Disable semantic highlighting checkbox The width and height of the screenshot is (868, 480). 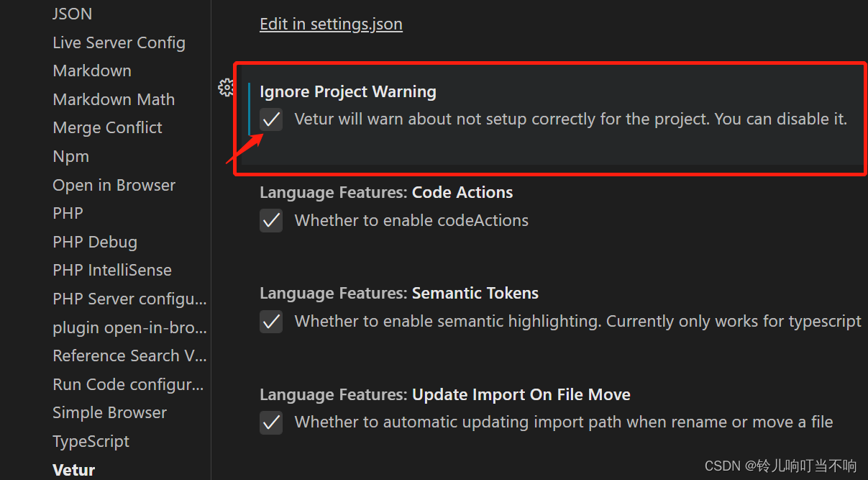[x=271, y=321]
